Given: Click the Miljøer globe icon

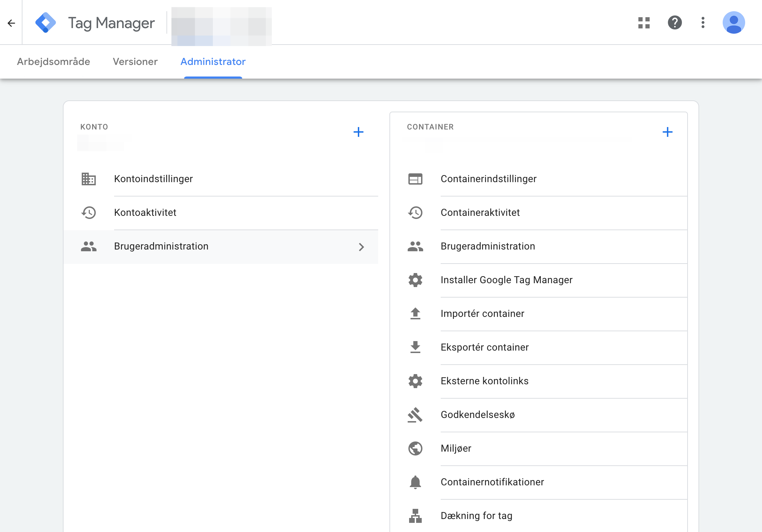Looking at the screenshot, I should click(x=415, y=448).
